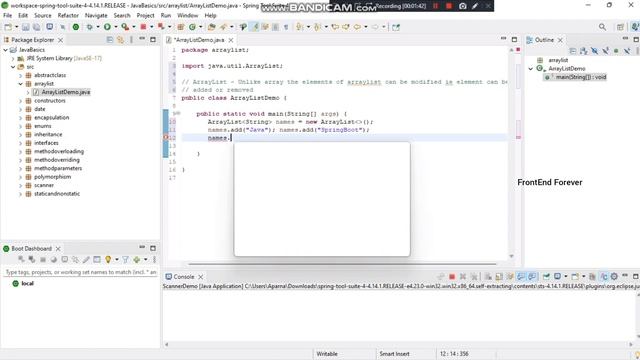640x360 pixels.
Task: Click the lightbulb icon in Boot Dashboard
Action: click(x=108, y=260)
